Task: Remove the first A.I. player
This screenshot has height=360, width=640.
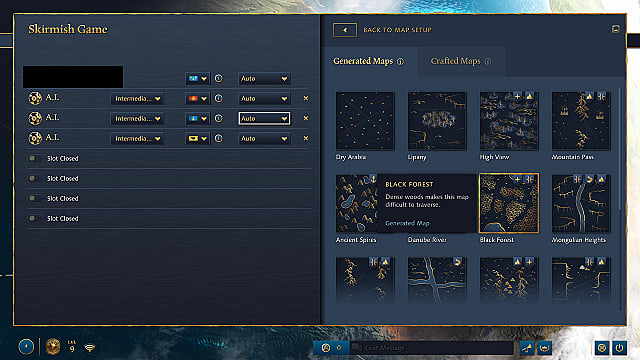Action: coord(306,98)
